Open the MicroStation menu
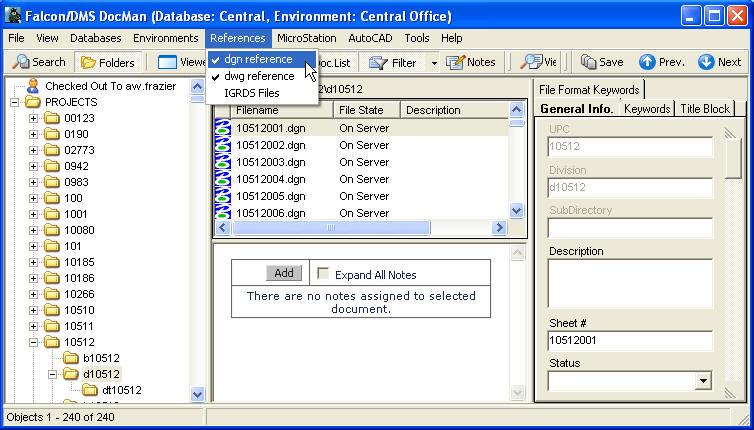 (x=306, y=38)
